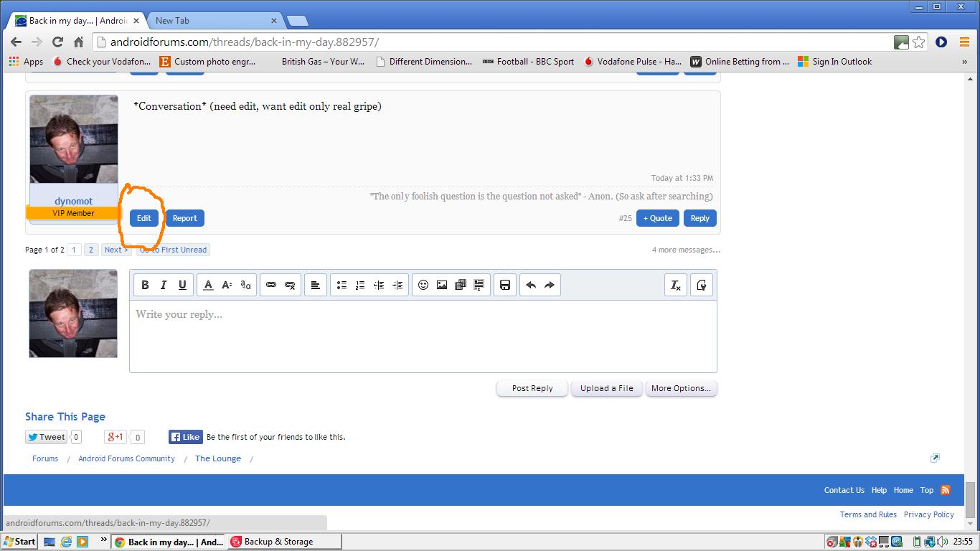Open the text color picker
980x551 pixels.
(208, 285)
